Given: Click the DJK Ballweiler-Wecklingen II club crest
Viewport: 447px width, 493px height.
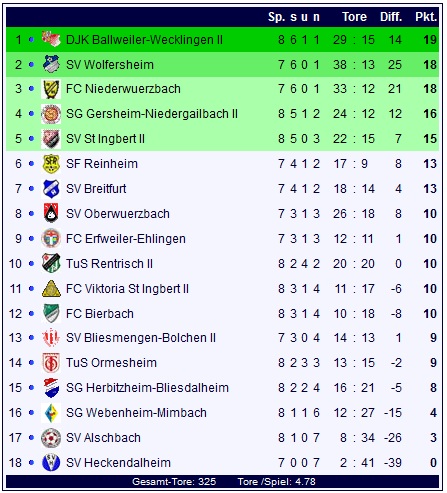Looking at the screenshot, I should coord(51,39).
